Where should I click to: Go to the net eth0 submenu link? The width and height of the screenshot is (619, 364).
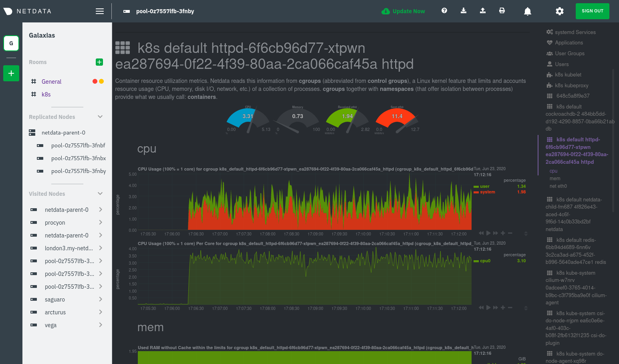[x=558, y=186]
